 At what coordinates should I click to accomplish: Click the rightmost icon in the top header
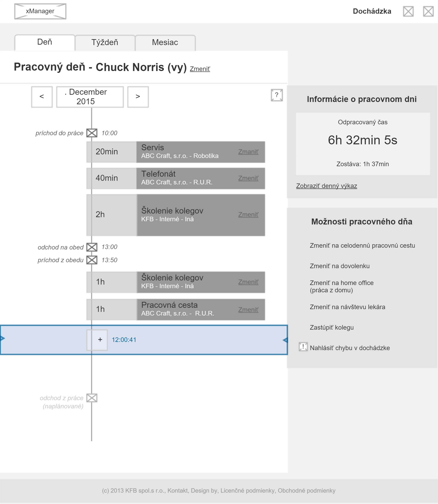tap(428, 11)
